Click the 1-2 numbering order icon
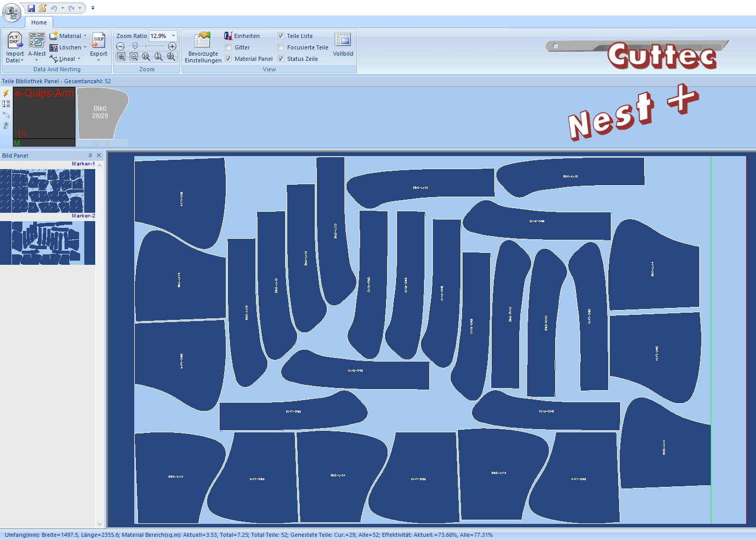 6,104
